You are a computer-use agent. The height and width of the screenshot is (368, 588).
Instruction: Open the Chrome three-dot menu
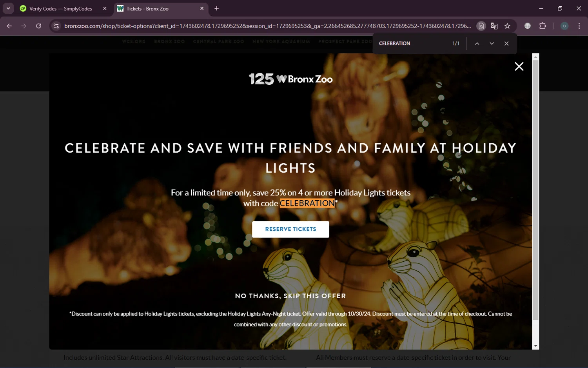579,26
